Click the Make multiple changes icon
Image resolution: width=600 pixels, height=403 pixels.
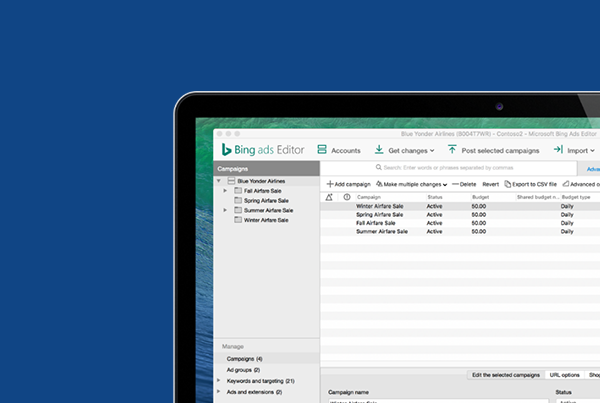[379, 184]
